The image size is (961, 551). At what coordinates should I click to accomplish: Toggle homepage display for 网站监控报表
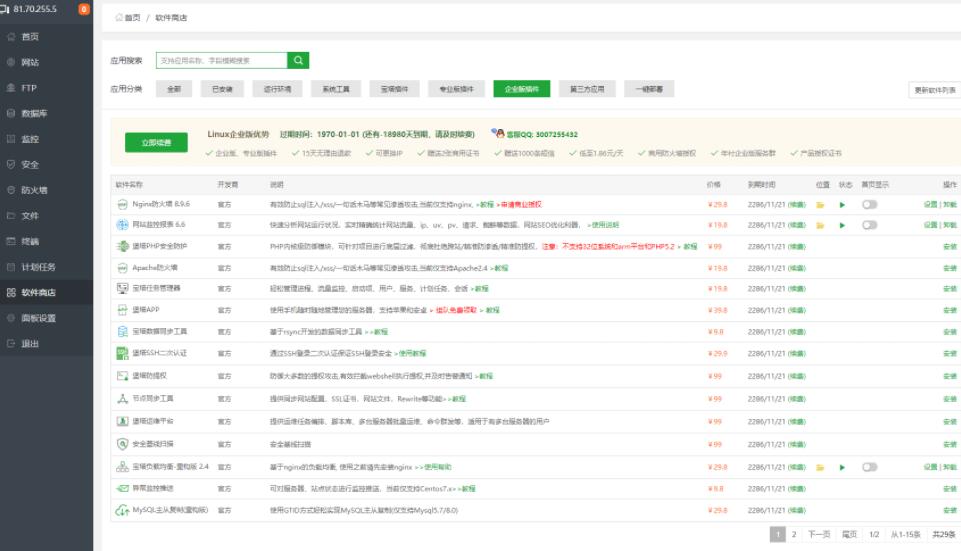(x=869, y=226)
